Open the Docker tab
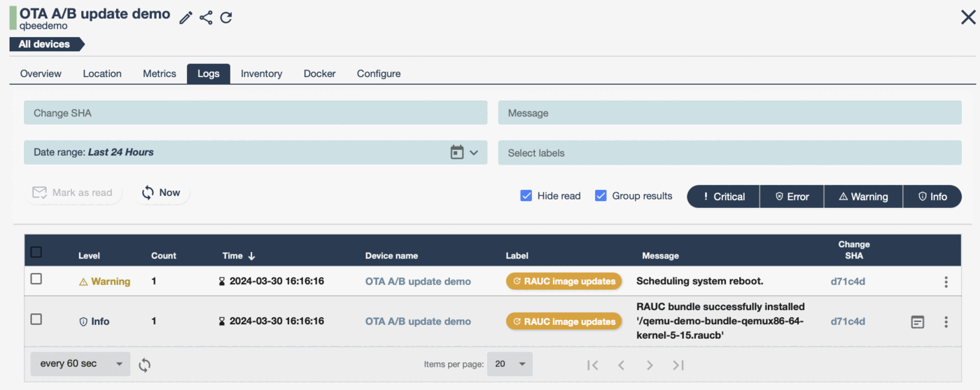Image resolution: width=980 pixels, height=390 pixels. tap(319, 74)
